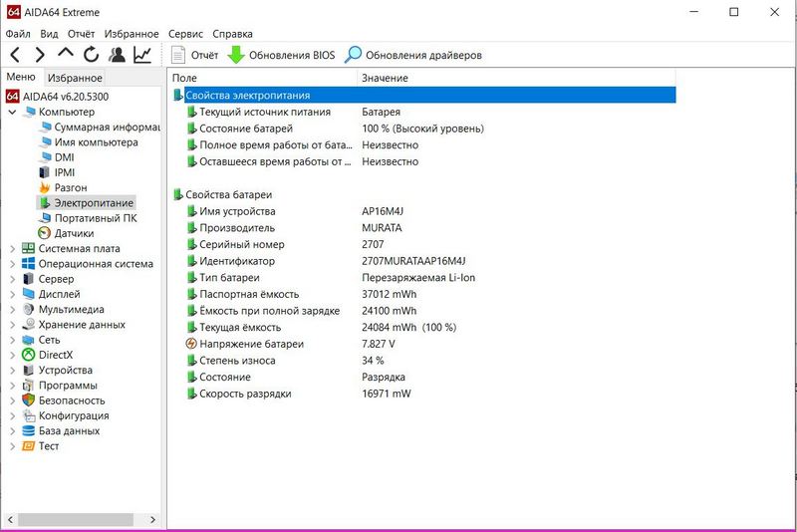Viewport: 797px width, 532px height.
Task: Click the sidebar horizontal scrollbar
Action: (70, 519)
